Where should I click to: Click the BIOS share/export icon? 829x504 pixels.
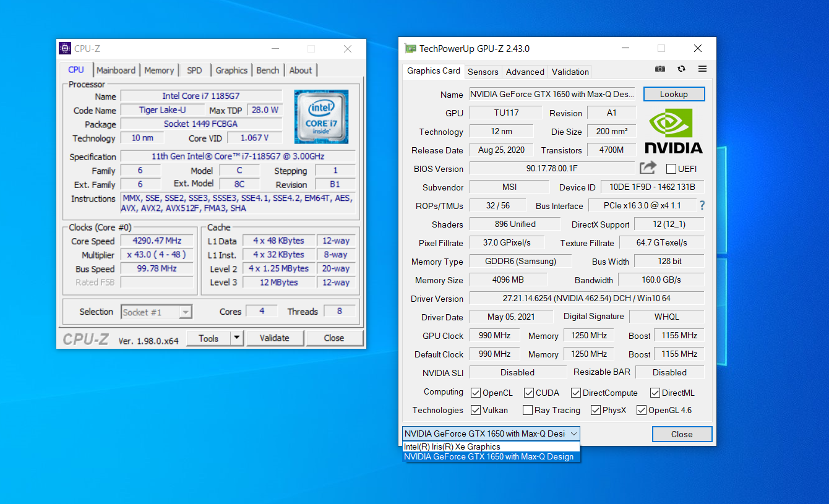tap(648, 168)
